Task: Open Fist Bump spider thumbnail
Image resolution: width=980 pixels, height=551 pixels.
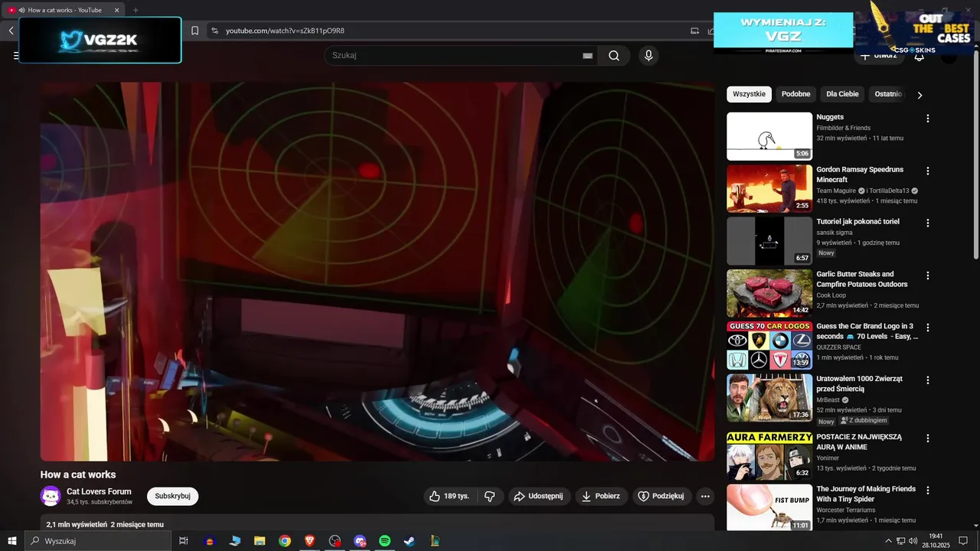Action: (769, 507)
